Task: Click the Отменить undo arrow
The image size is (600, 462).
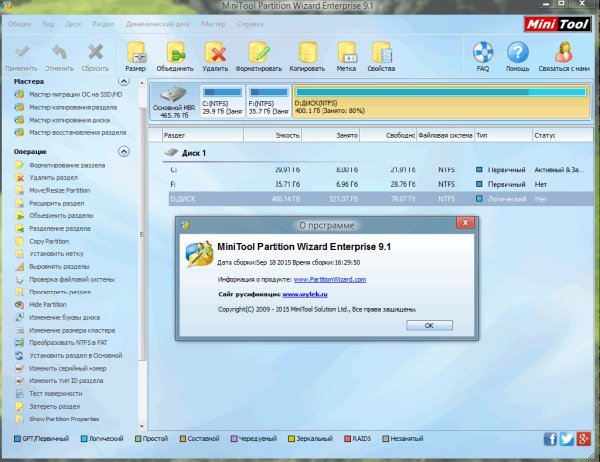Action: coord(59,52)
